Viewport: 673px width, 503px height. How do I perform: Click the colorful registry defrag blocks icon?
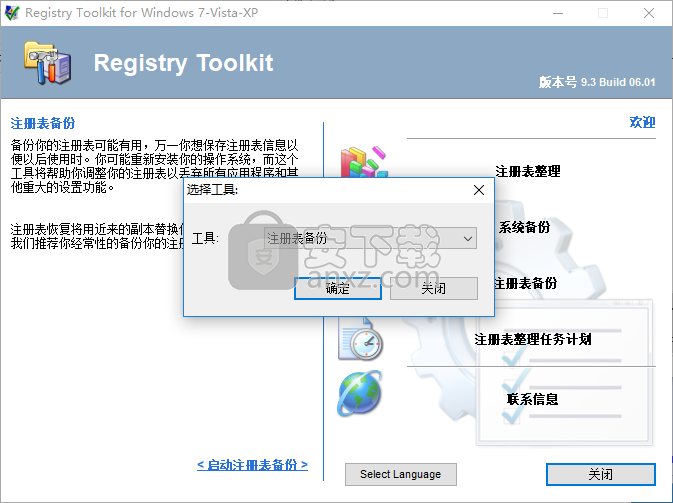click(364, 162)
